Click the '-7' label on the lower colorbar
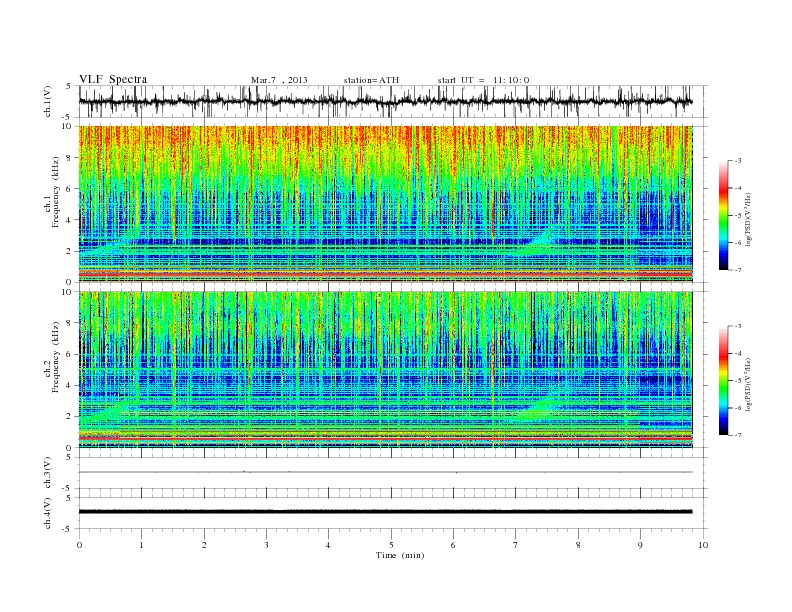792x612 pixels. pos(738,435)
